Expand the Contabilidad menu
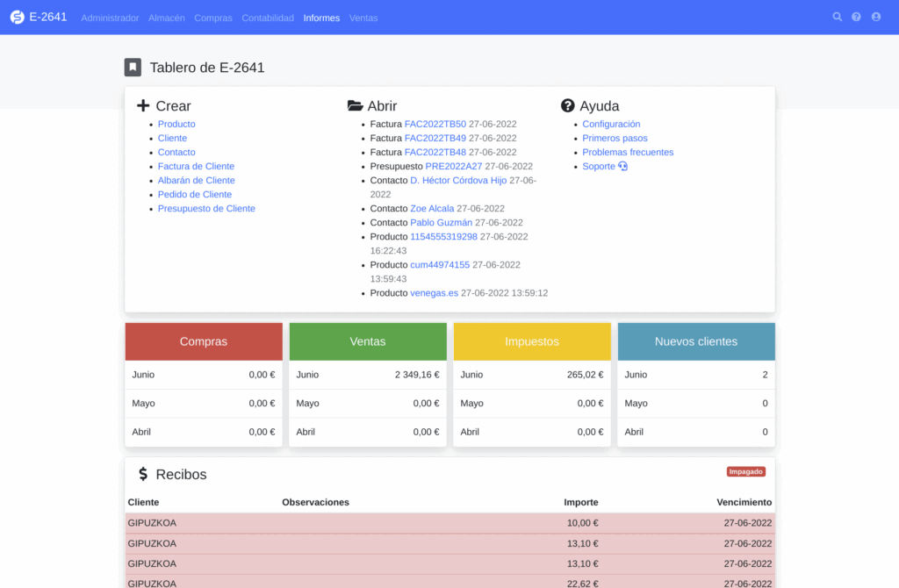The width and height of the screenshot is (899, 588). point(268,18)
